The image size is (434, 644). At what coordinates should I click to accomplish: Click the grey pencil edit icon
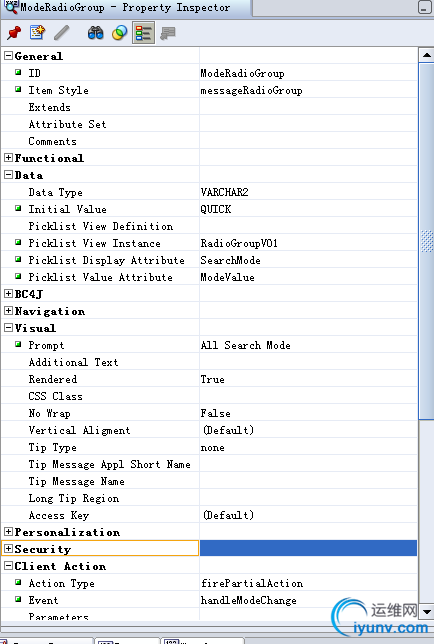pos(61,33)
